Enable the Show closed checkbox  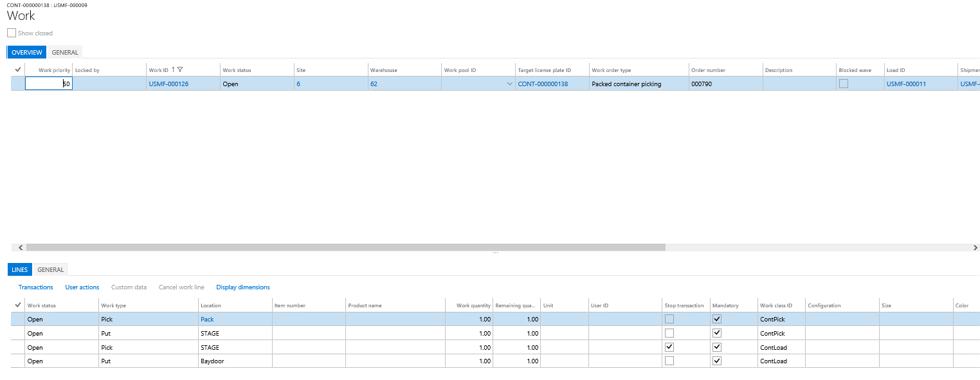coord(12,33)
